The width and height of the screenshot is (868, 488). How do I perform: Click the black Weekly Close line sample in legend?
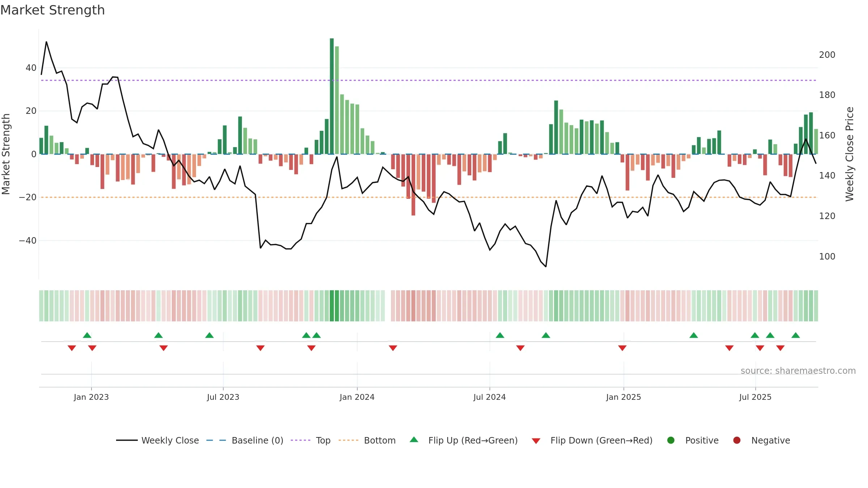point(127,440)
